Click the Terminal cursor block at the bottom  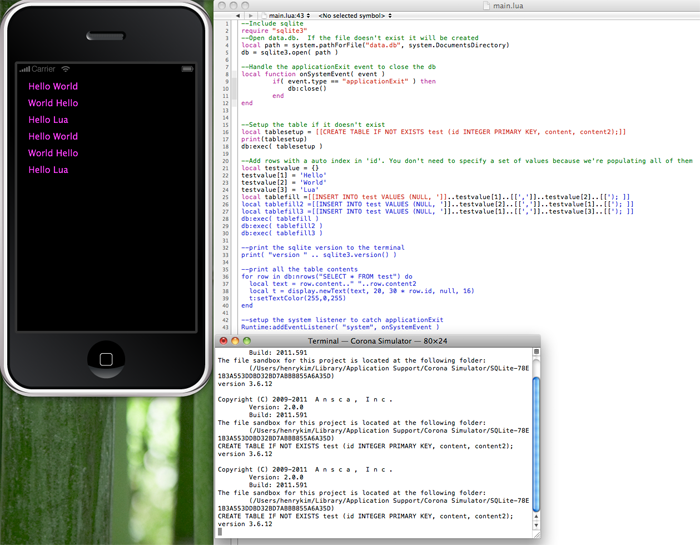[x=220, y=532]
